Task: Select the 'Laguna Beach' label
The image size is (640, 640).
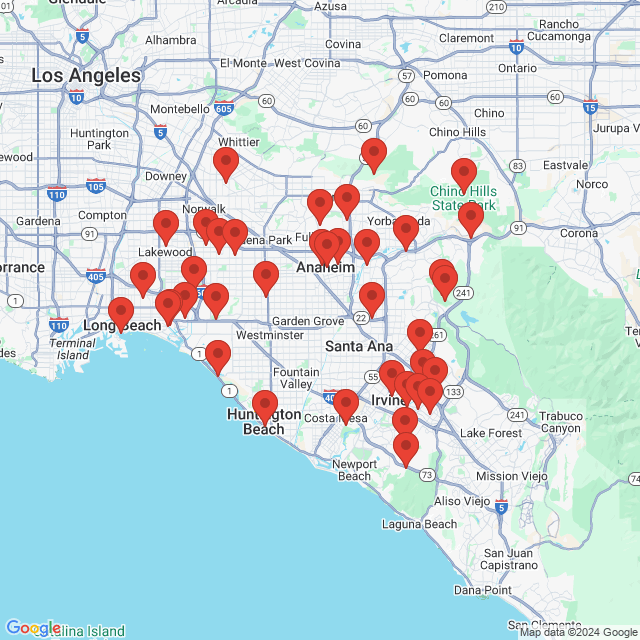Action: tap(419, 524)
